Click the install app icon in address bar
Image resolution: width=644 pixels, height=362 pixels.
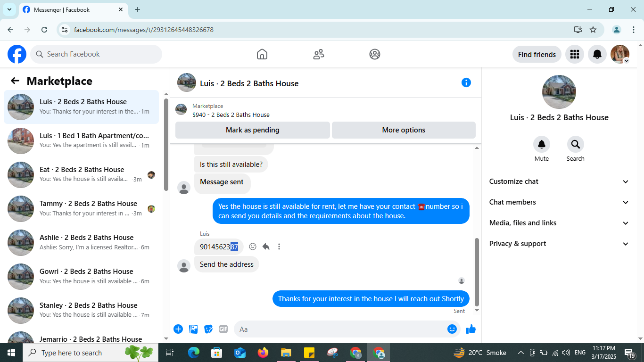pyautogui.click(x=578, y=30)
